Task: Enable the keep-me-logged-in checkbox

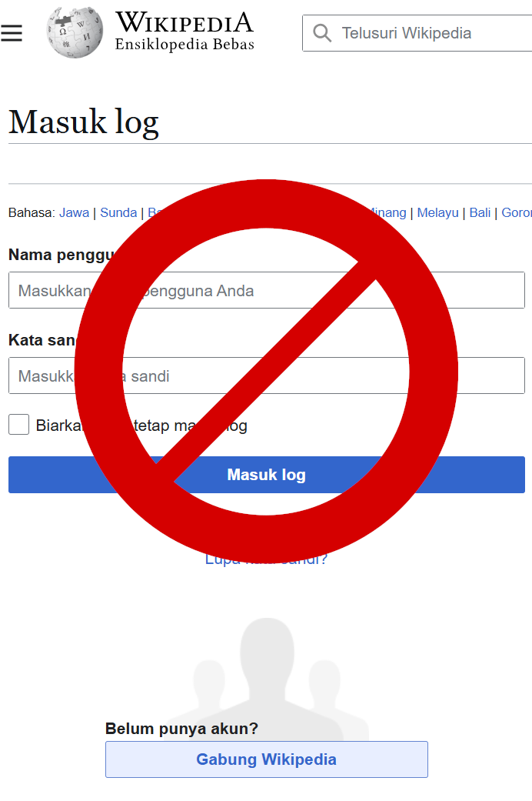Action: point(19,425)
